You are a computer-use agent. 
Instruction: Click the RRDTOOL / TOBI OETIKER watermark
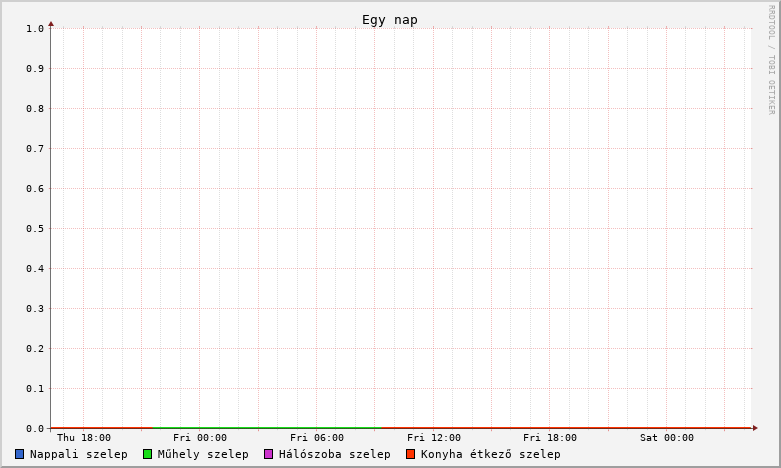point(771,60)
